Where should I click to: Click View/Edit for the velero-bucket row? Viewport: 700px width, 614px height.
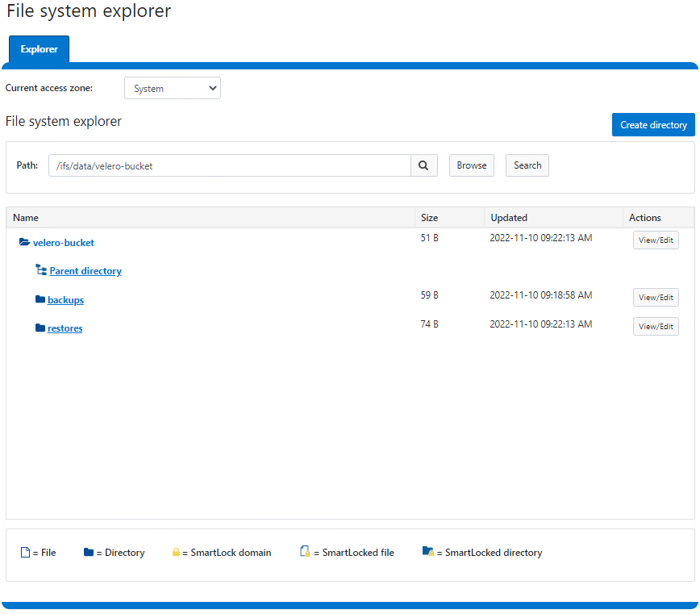[656, 240]
